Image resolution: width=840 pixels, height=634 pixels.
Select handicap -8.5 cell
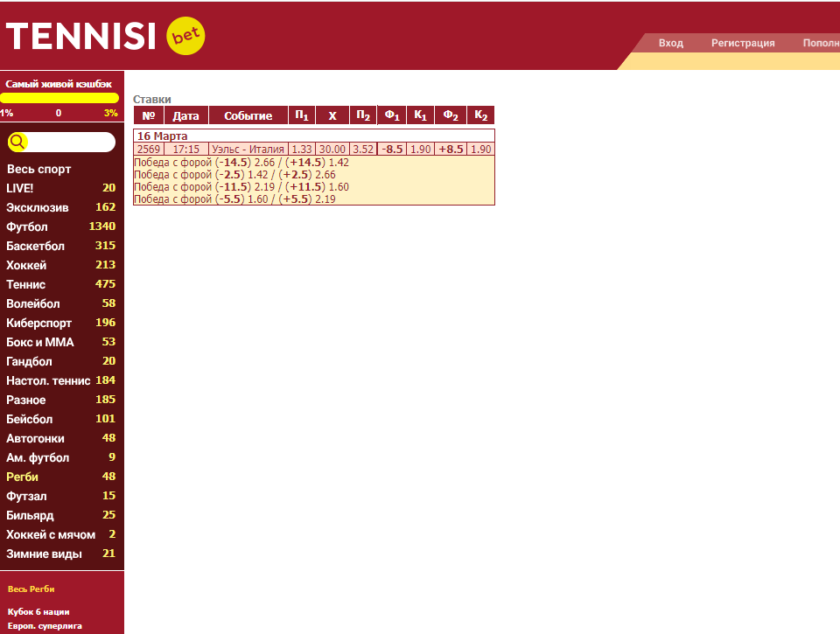[392, 150]
